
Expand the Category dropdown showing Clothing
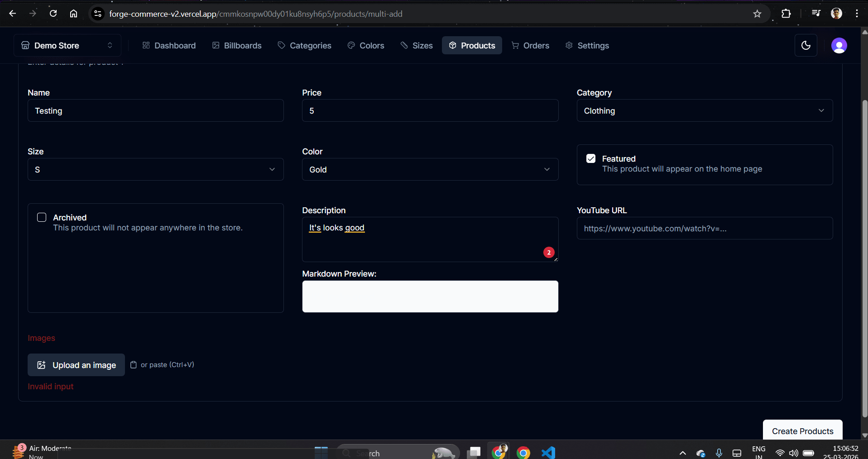[704, 110]
